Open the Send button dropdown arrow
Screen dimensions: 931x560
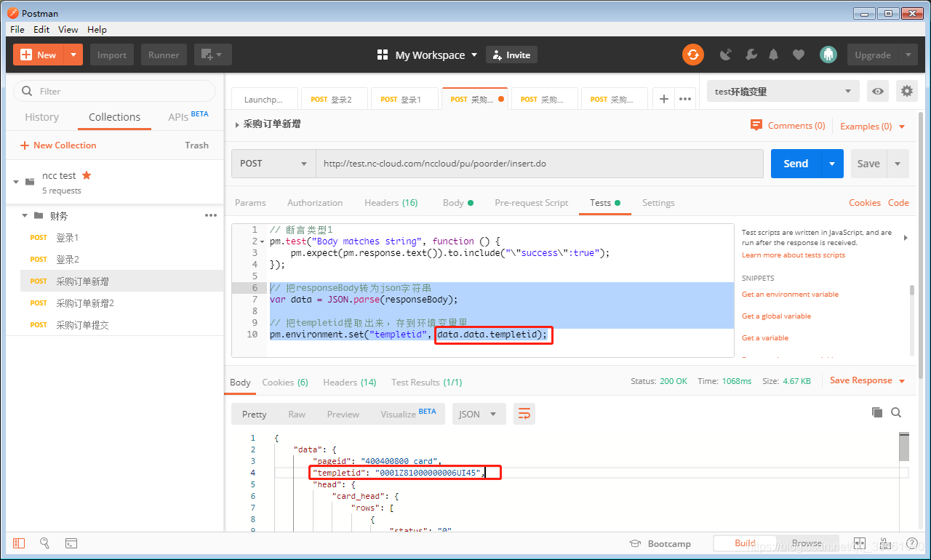click(832, 164)
